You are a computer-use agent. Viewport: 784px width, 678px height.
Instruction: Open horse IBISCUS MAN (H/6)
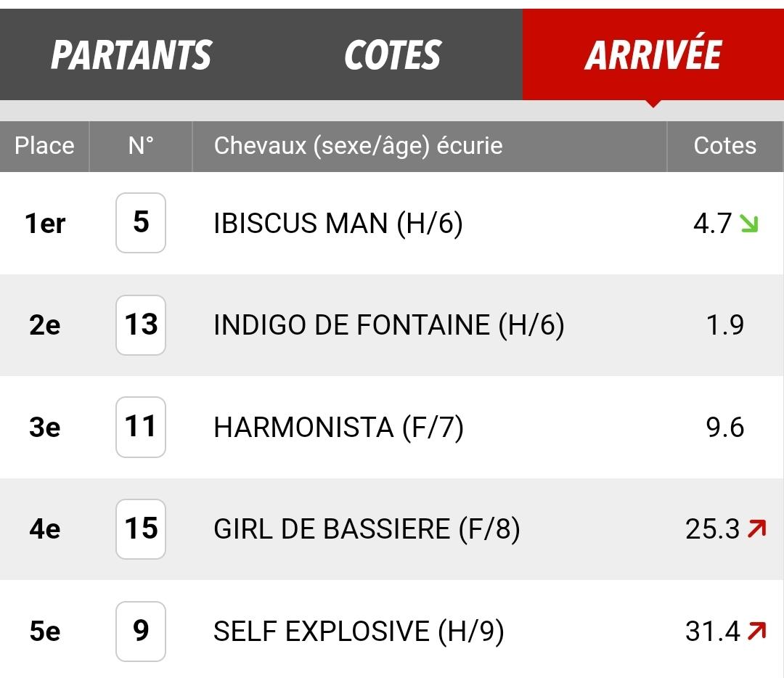[x=338, y=223]
